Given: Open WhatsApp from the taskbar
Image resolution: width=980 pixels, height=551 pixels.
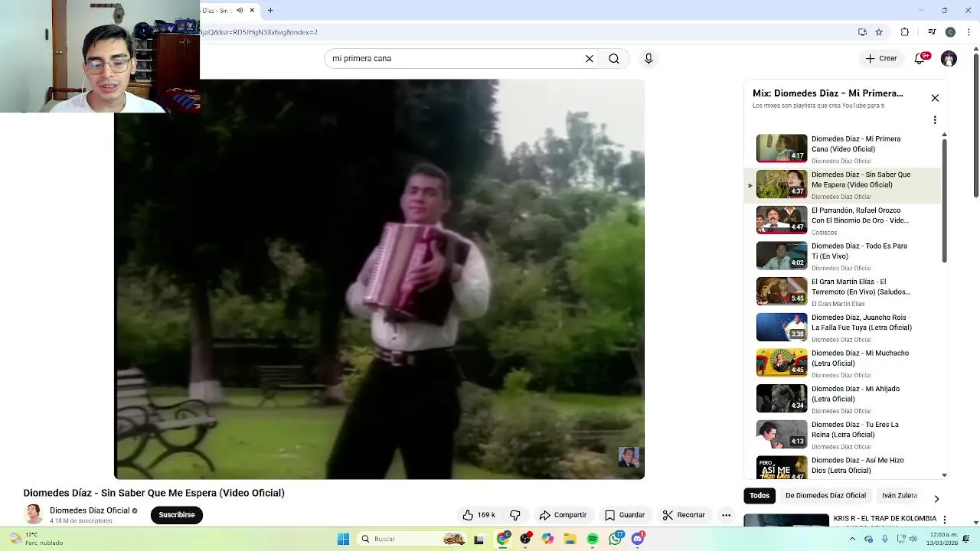Looking at the screenshot, I should [x=616, y=539].
